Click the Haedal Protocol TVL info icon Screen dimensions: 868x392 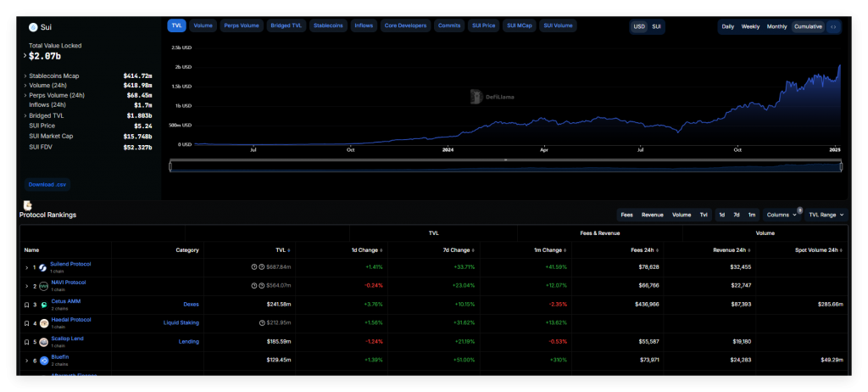(x=261, y=323)
